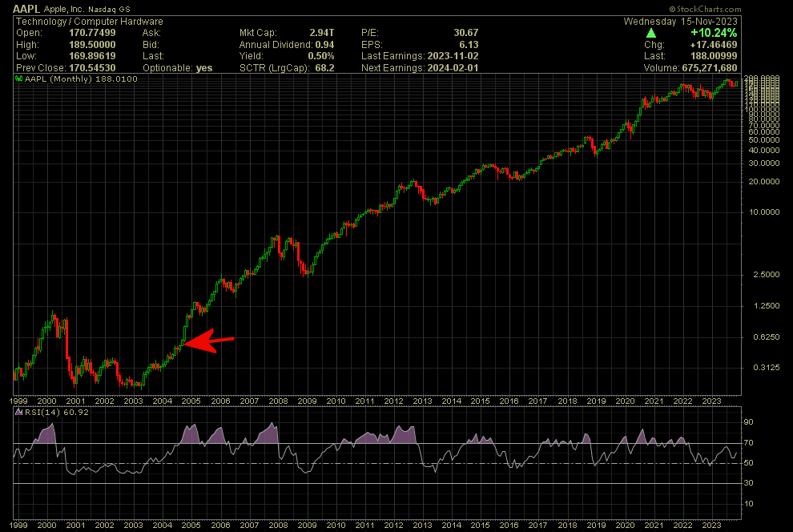793x532 pixels.
Task: Select the P/E value 30.67
Action: [465, 33]
